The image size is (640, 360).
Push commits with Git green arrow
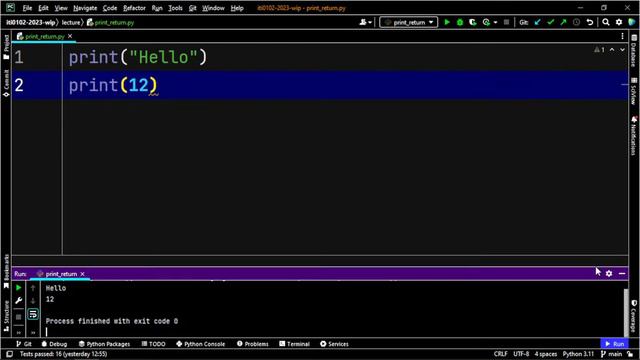click(x=564, y=22)
